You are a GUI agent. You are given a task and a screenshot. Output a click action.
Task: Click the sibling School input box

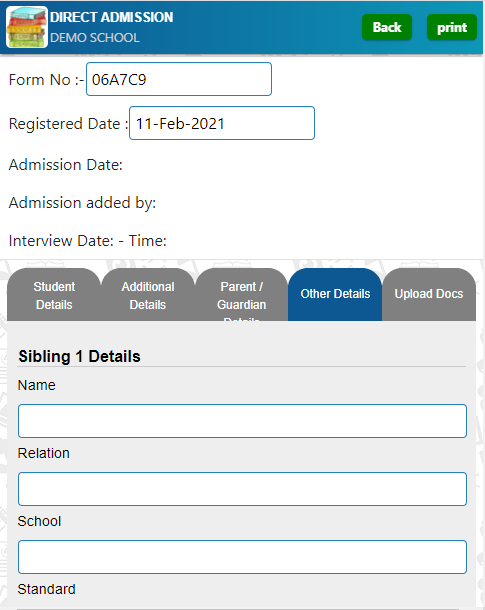242,557
